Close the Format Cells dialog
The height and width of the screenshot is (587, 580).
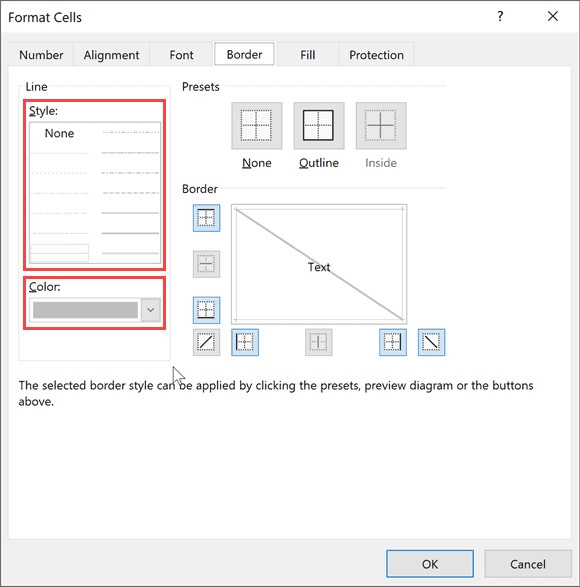click(x=553, y=16)
